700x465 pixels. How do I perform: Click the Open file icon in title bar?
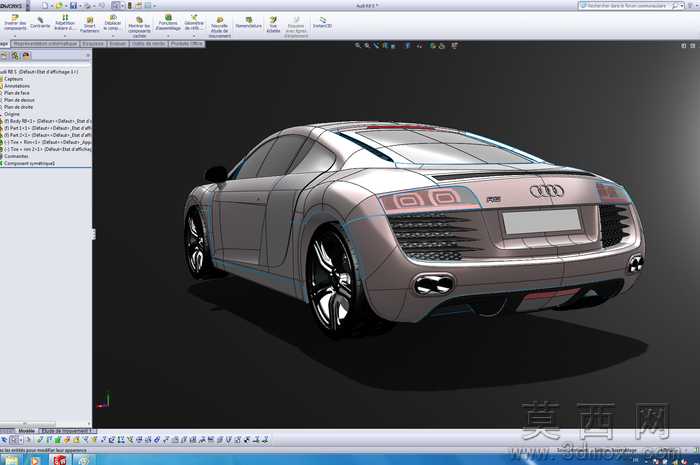click(x=58, y=6)
